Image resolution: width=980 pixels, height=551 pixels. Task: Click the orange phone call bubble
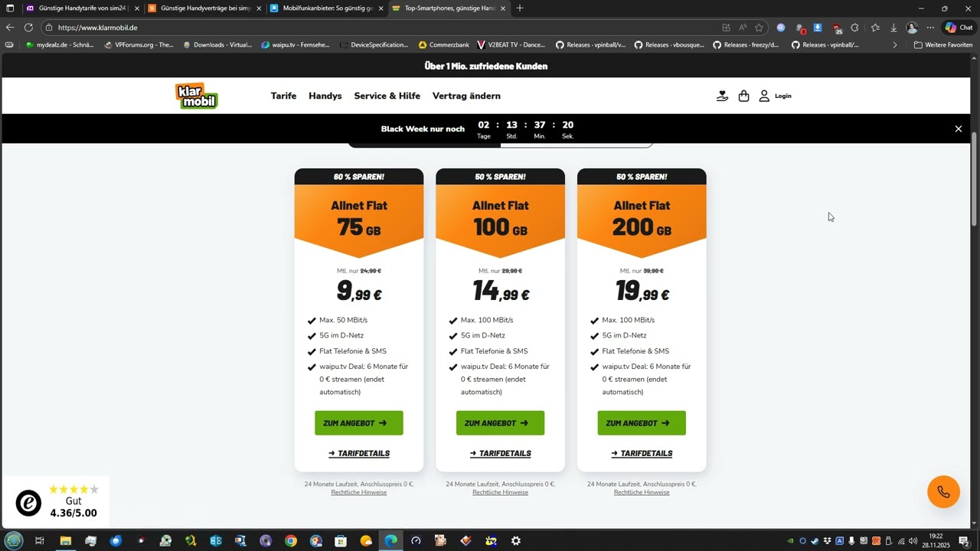pos(943,492)
